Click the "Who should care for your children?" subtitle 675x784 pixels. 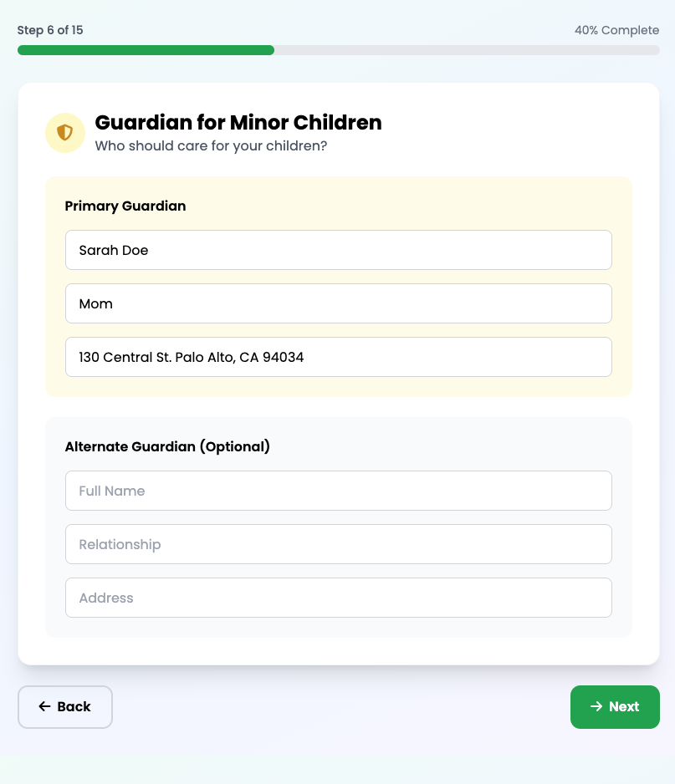point(211,146)
